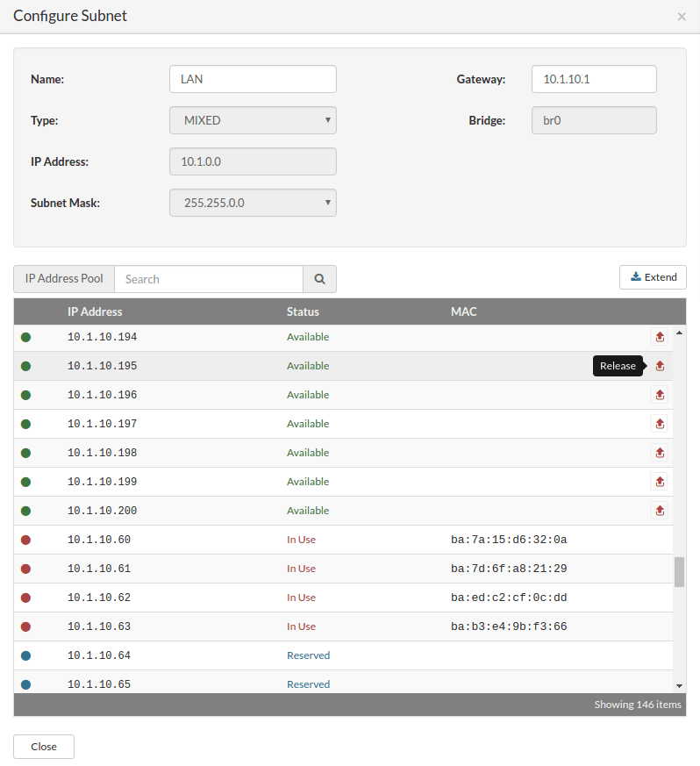Release IP address 10.1.10.197
This screenshot has width=700, height=766.
tap(660, 424)
